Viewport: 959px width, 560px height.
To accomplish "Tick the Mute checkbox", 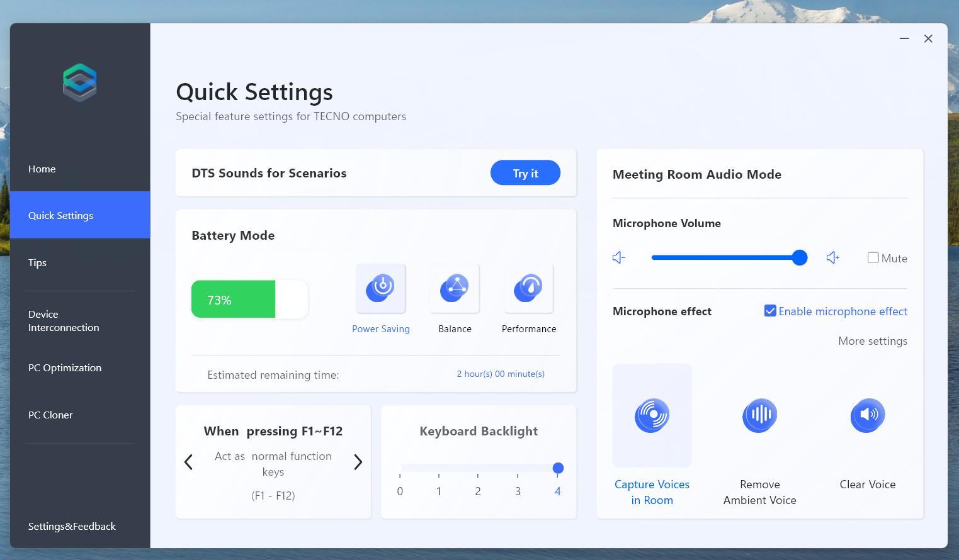I will click(873, 258).
